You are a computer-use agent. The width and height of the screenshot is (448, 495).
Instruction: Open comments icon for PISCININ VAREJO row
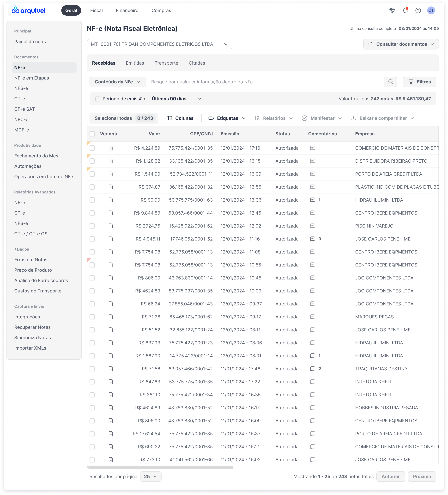(313, 226)
